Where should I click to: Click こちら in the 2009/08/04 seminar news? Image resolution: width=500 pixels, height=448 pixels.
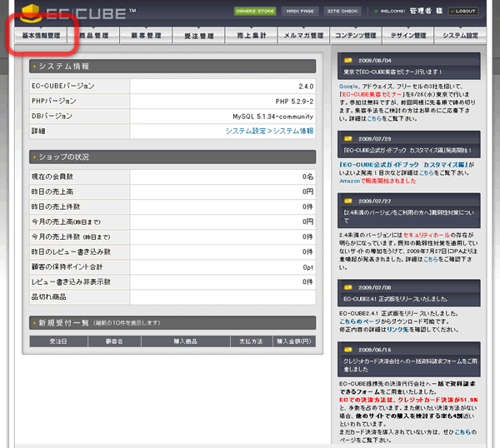point(374,118)
